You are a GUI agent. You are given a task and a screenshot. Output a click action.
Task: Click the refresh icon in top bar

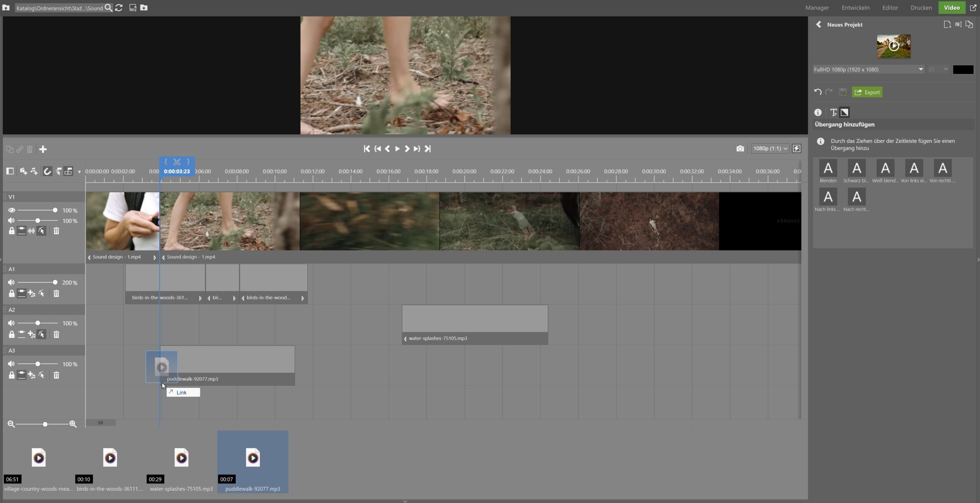[119, 8]
